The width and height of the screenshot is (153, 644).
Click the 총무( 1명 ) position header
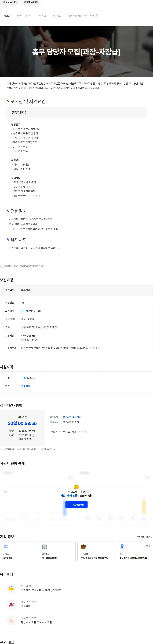coord(76,113)
